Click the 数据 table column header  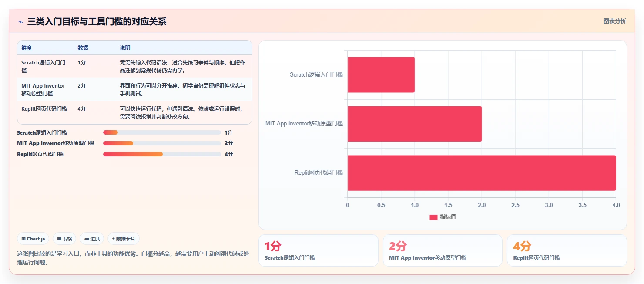coord(83,48)
